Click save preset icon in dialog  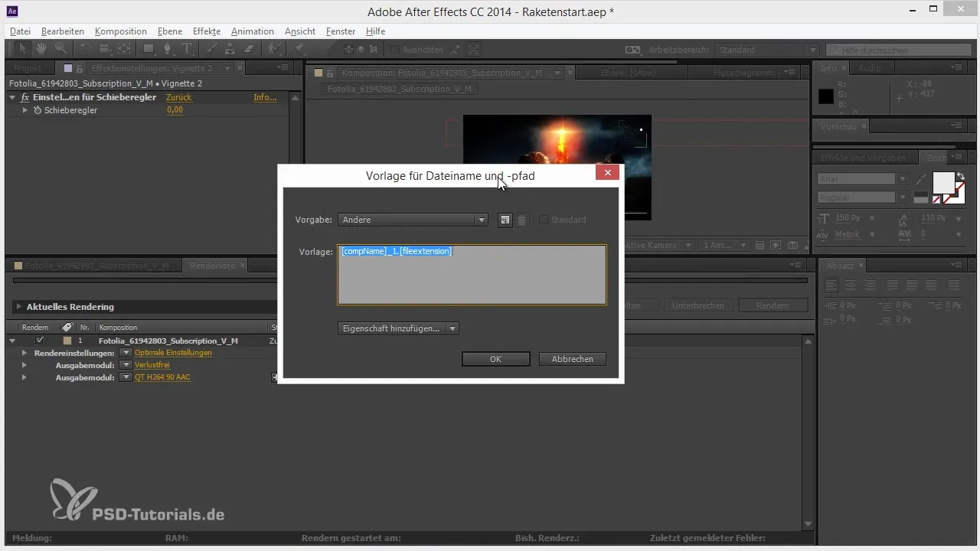pos(505,220)
